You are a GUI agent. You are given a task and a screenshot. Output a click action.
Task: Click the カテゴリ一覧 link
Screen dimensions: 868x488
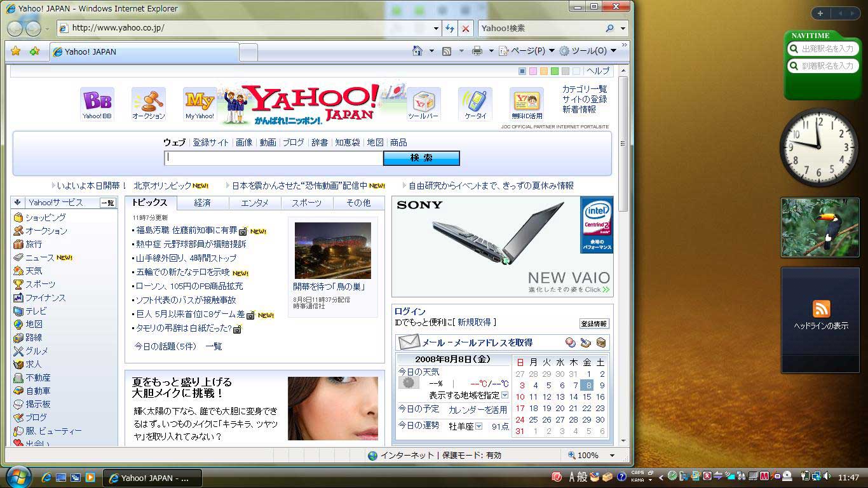585,89
